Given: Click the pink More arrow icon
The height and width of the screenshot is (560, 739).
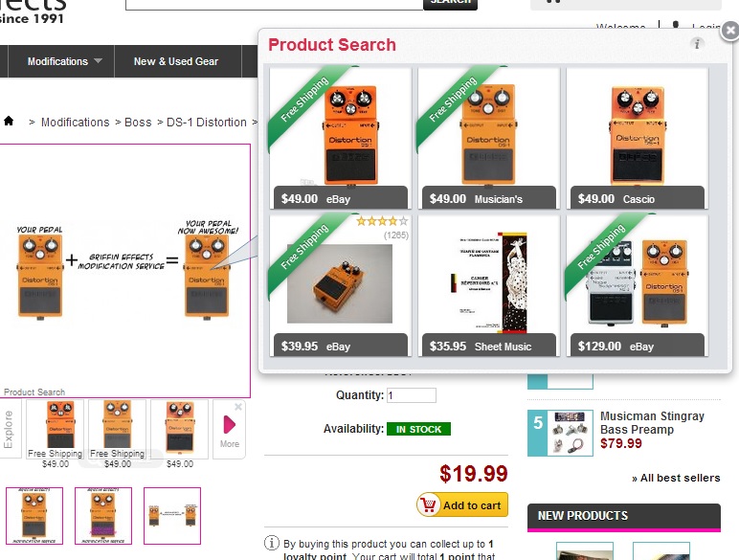Looking at the screenshot, I should coord(229,424).
